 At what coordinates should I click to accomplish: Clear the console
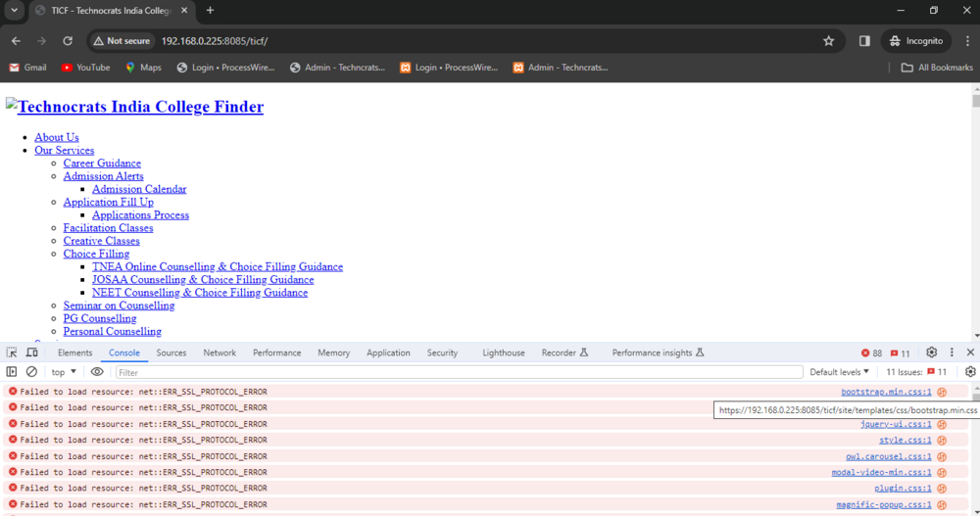tap(31, 372)
